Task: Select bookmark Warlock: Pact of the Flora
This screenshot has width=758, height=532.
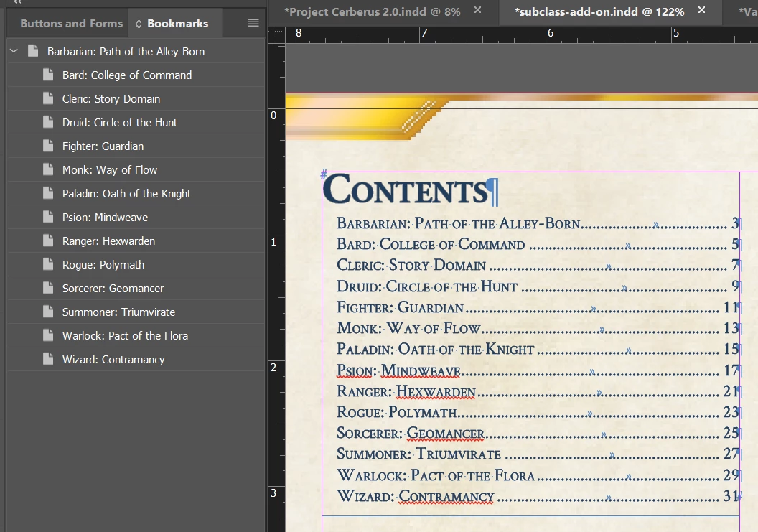Action: pos(136,336)
